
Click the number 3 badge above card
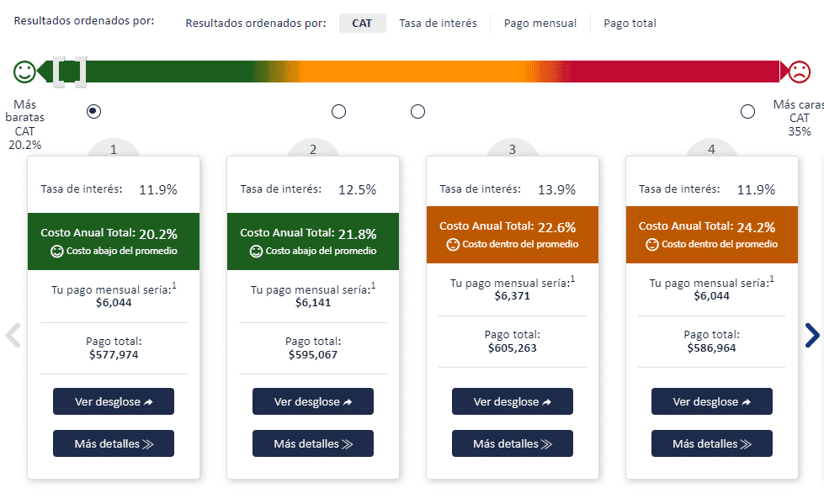pos(513,149)
